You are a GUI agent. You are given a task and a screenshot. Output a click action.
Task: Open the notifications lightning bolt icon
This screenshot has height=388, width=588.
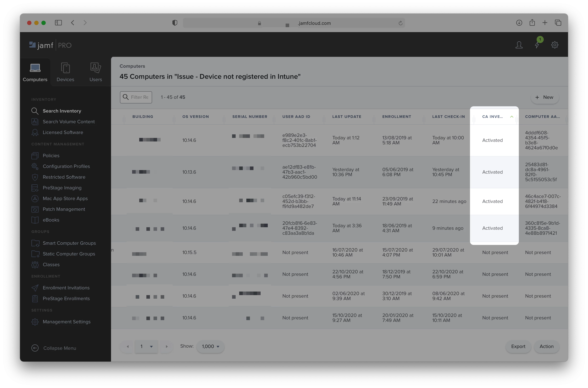tap(537, 45)
